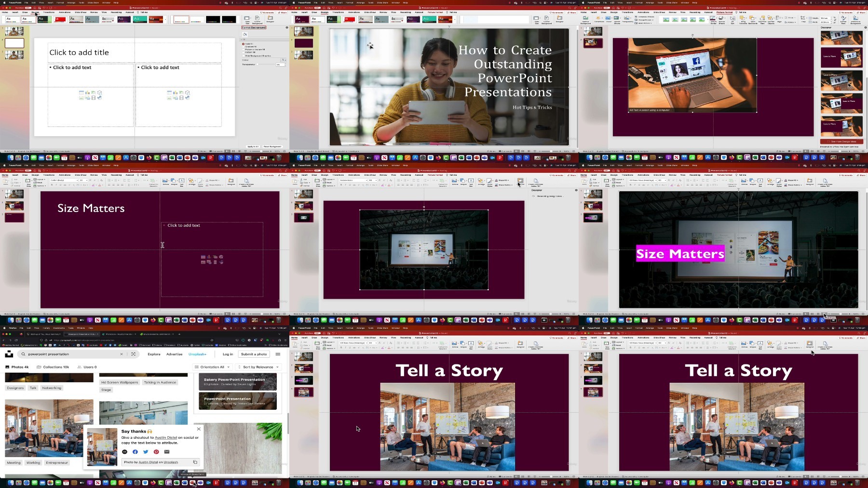Select the Gradient fill radio button

pos(244,47)
